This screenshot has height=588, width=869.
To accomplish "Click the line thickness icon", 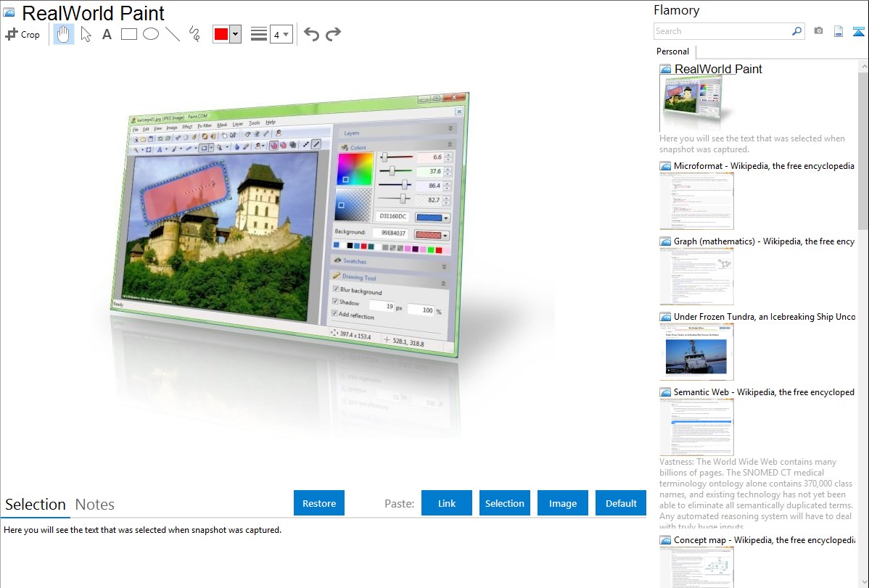I will point(258,34).
